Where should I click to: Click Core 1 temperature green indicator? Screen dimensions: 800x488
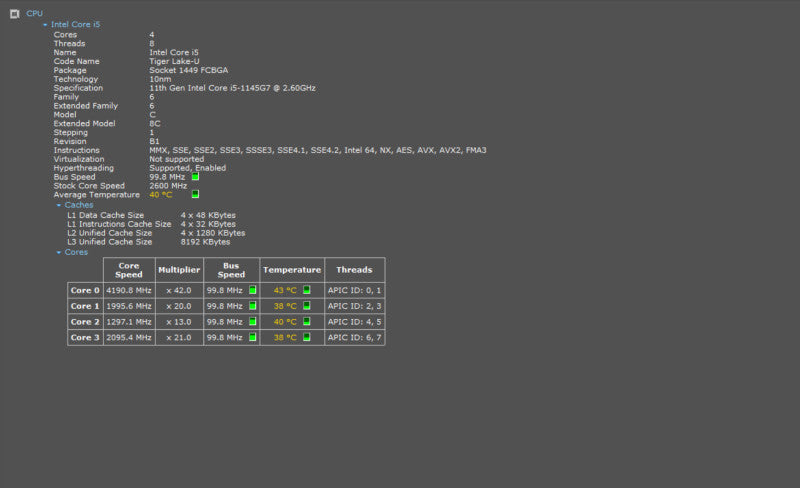point(307,305)
